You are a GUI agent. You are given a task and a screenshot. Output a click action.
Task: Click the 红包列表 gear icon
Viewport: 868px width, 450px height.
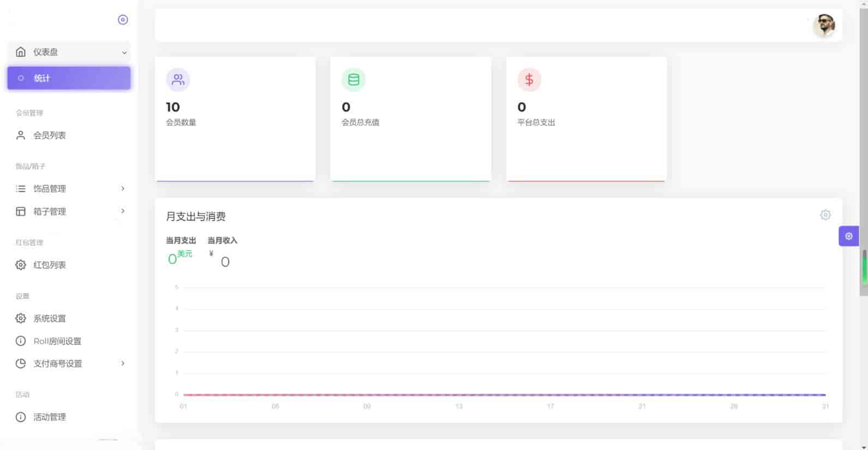(21, 265)
